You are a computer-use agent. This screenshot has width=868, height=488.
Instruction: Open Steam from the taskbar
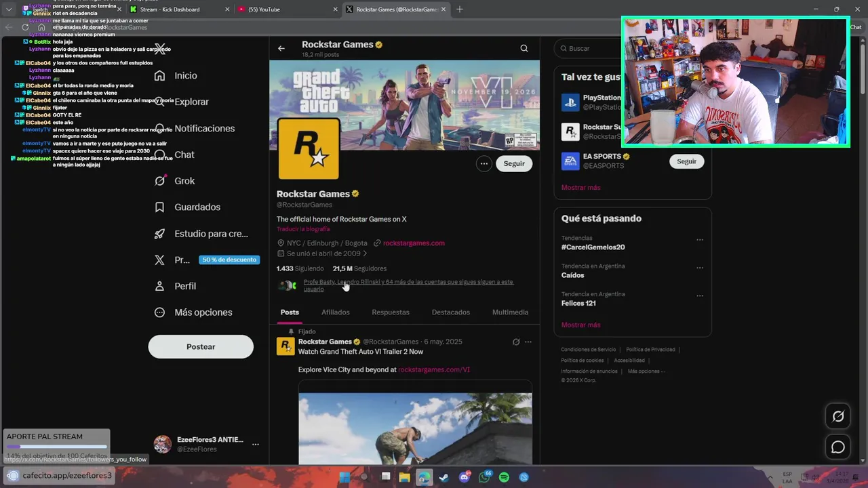(x=443, y=477)
